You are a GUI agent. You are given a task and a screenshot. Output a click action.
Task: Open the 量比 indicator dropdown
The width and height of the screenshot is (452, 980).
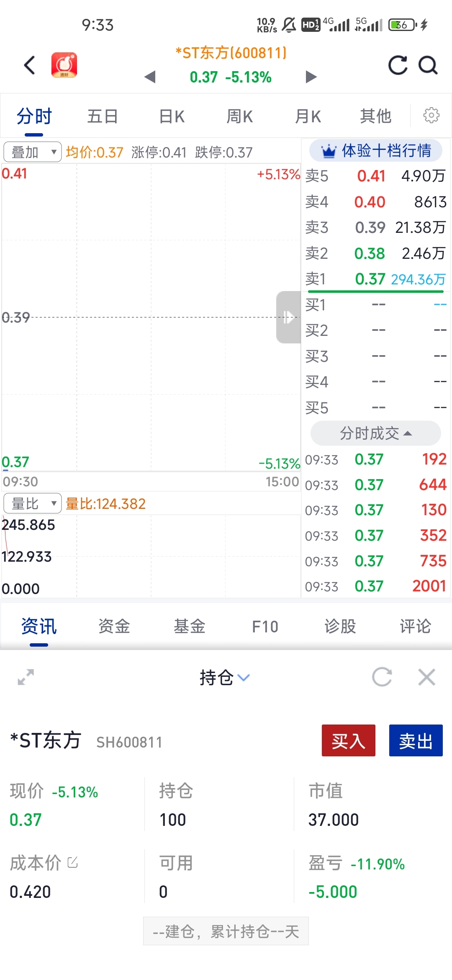33,503
